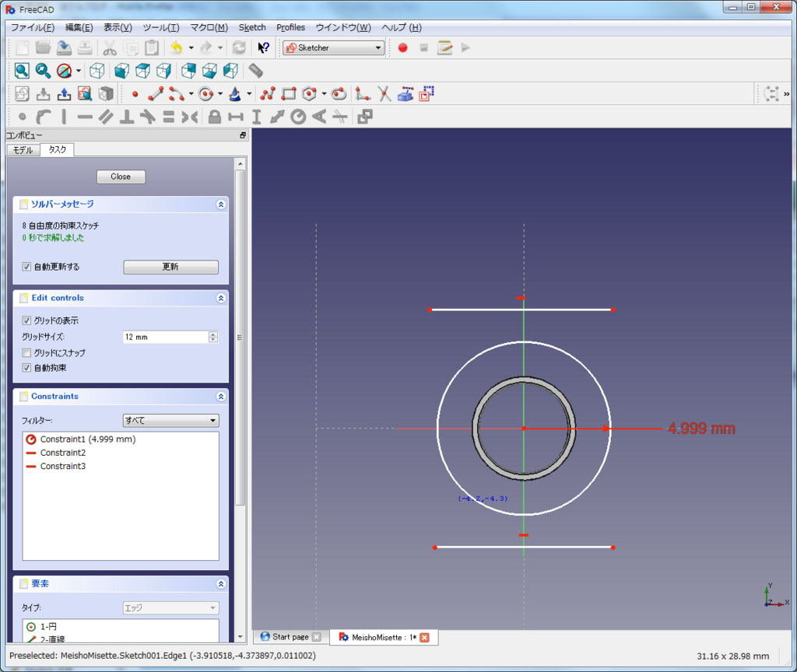Image resolution: width=797 pixels, height=672 pixels.
Task: Switch to the モデル tab
Action: point(23,149)
